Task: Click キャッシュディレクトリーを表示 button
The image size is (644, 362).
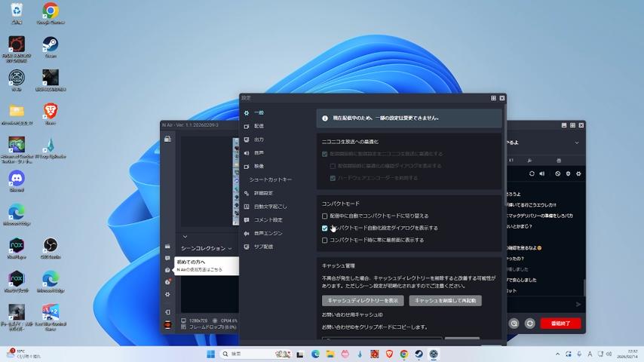Action: click(x=363, y=300)
